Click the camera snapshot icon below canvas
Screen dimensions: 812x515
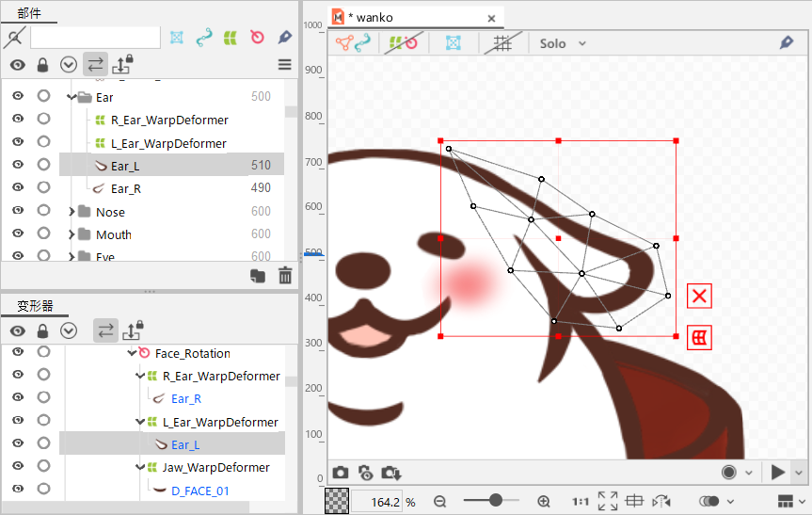tap(341, 473)
